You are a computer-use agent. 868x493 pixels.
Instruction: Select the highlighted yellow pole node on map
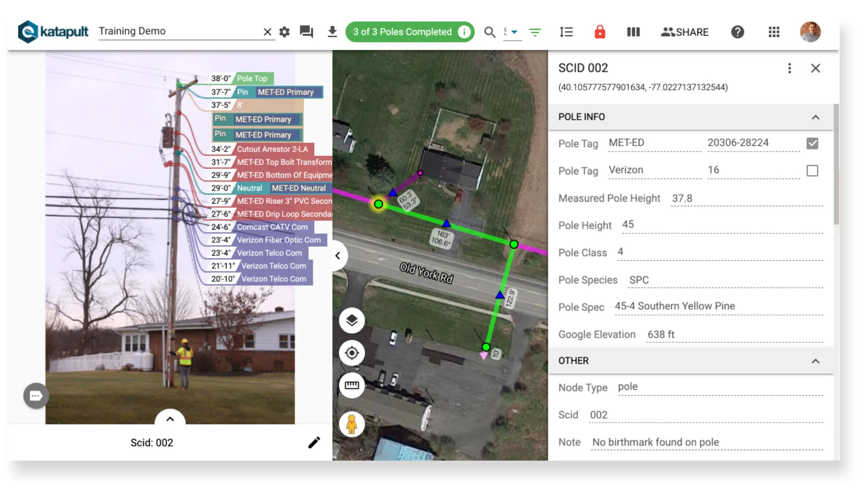(x=378, y=204)
